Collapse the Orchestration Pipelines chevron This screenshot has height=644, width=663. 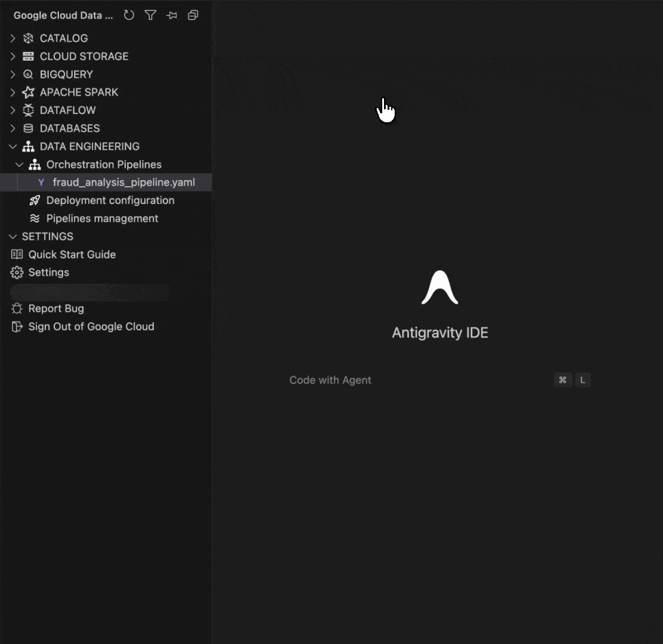point(20,165)
